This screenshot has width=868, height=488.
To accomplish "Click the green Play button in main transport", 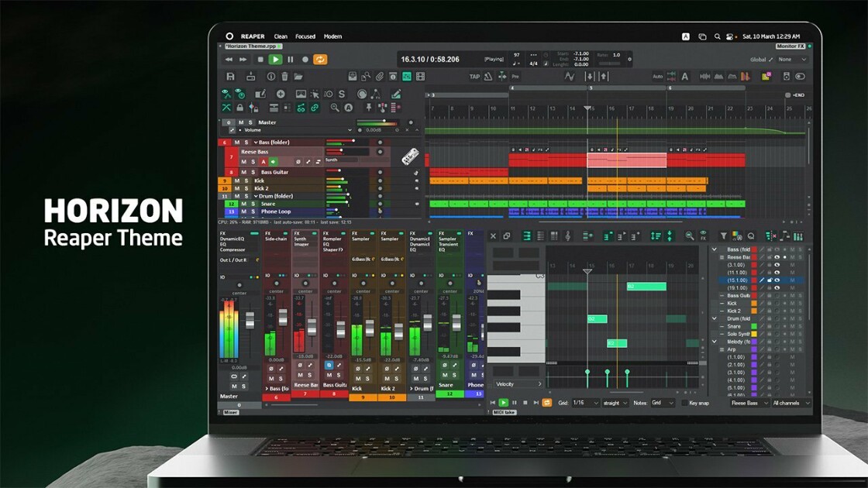I will pos(275,59).
